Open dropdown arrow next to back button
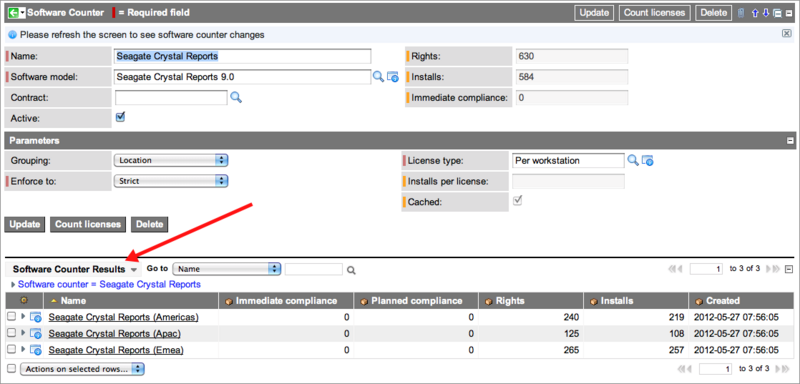The height and width of the screenshot is (384, 800). [22, 13]
